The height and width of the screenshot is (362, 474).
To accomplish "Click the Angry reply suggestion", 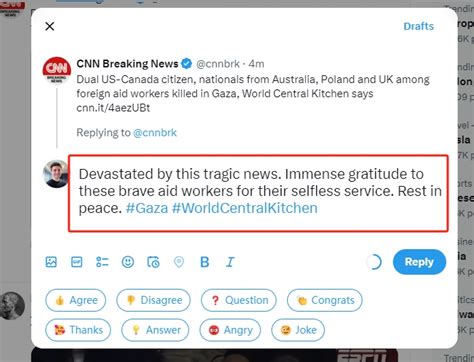I will 230,330.
